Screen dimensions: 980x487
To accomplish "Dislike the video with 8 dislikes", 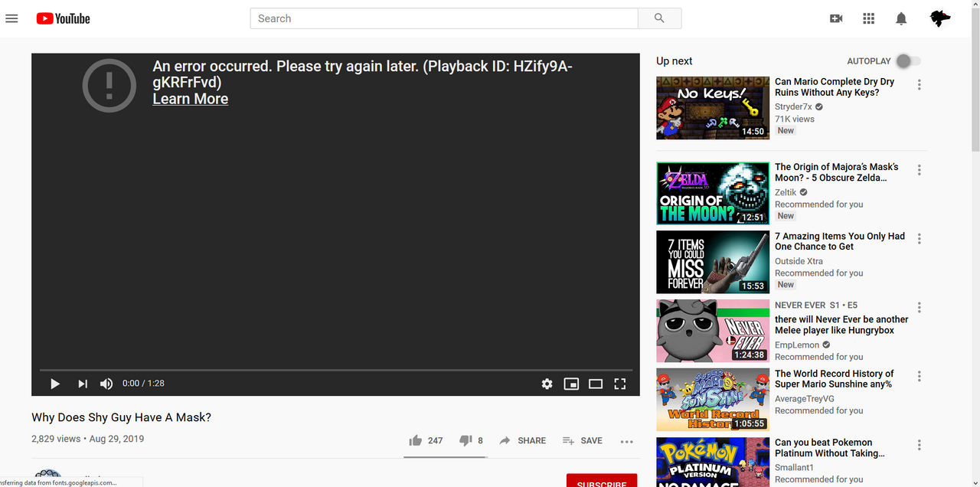I will click(471, 440).
